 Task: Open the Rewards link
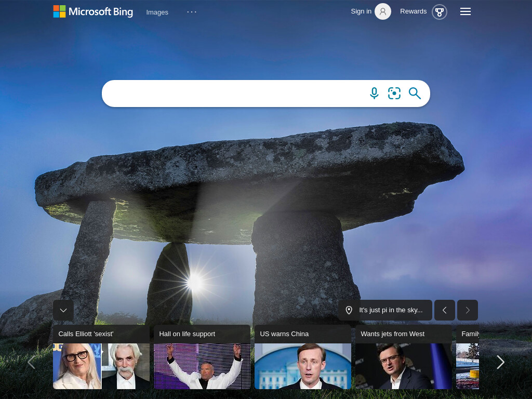tap(413, 11)
